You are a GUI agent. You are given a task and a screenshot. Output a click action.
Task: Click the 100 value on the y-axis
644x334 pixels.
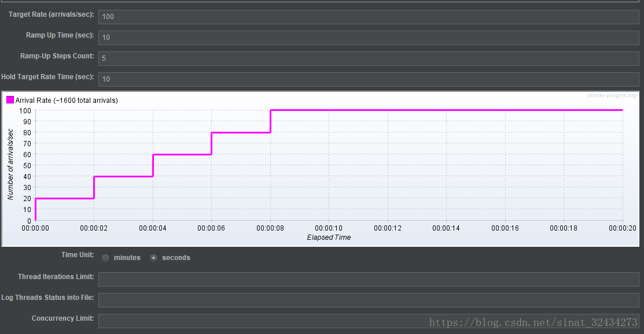click(25, 111)
